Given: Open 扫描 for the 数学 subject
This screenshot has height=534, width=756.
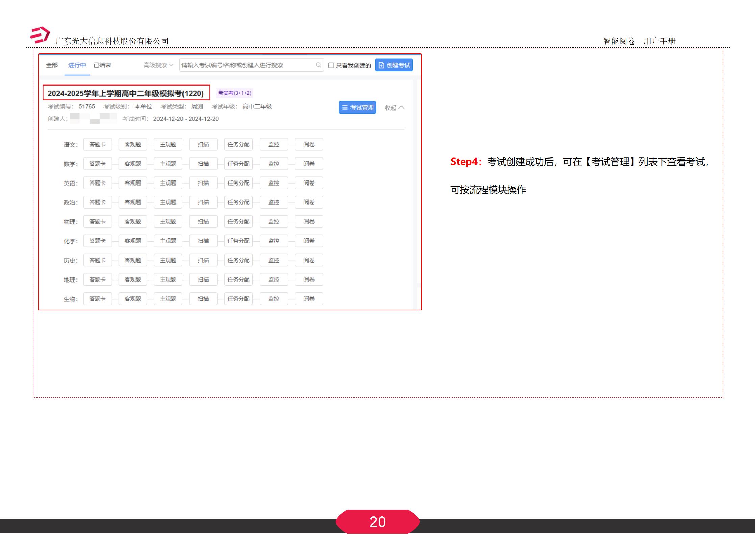Looking at the screenshot, I should pyautogui.click(x=203, y=164).
